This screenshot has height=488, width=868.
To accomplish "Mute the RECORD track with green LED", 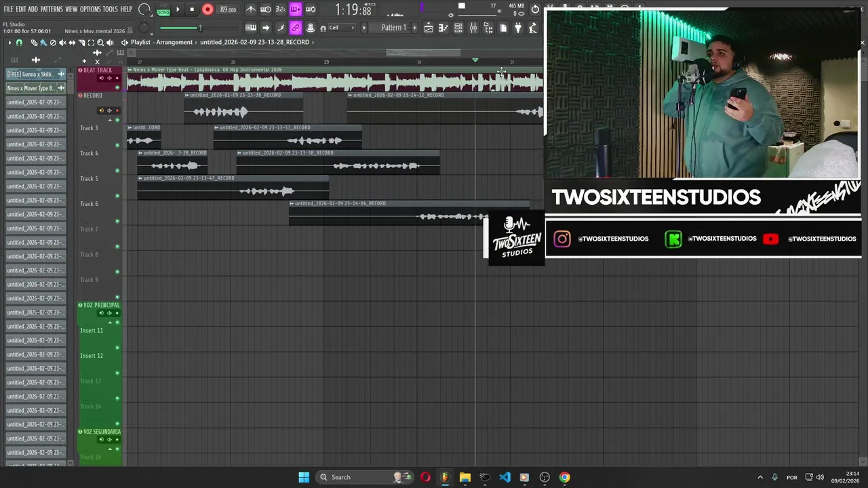I will click(117, 120).
